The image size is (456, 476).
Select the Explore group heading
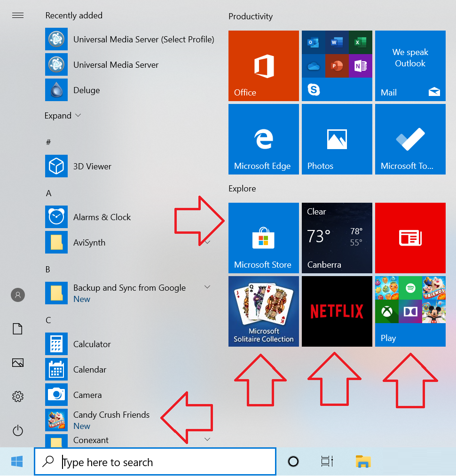[x=242, y=189]
